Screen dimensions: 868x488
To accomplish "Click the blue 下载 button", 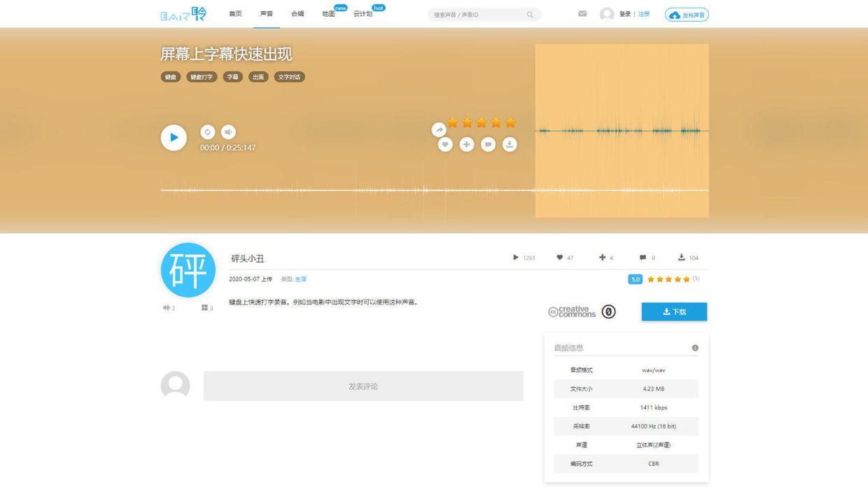I will pyautogui.click(x=674, y=312).
